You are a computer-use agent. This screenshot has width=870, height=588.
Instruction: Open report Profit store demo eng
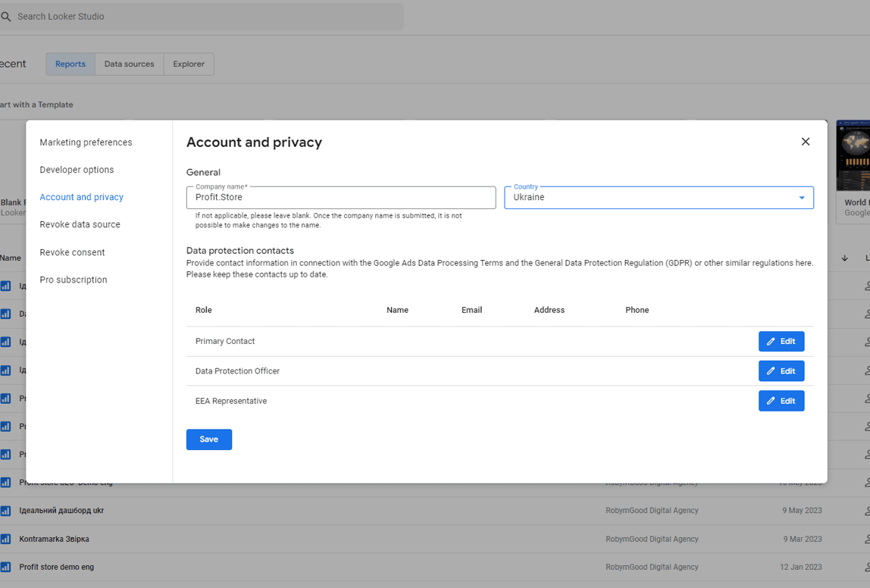57,567
